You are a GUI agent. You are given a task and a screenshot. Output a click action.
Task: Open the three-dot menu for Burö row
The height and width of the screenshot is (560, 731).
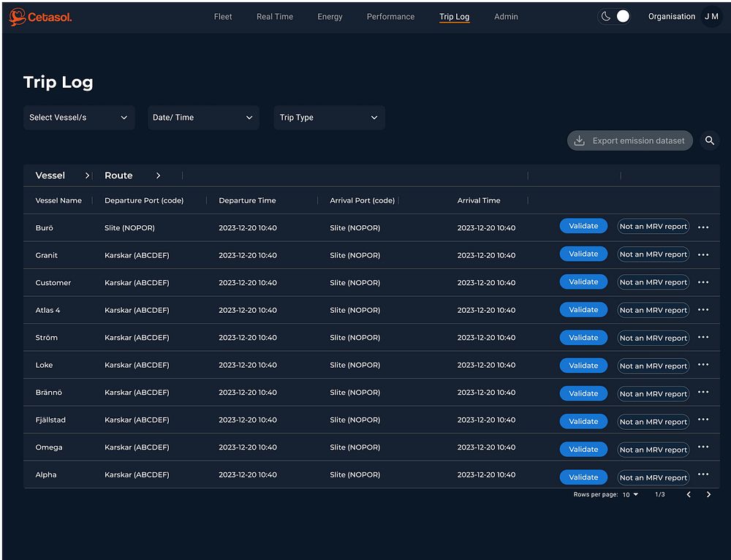703,227
